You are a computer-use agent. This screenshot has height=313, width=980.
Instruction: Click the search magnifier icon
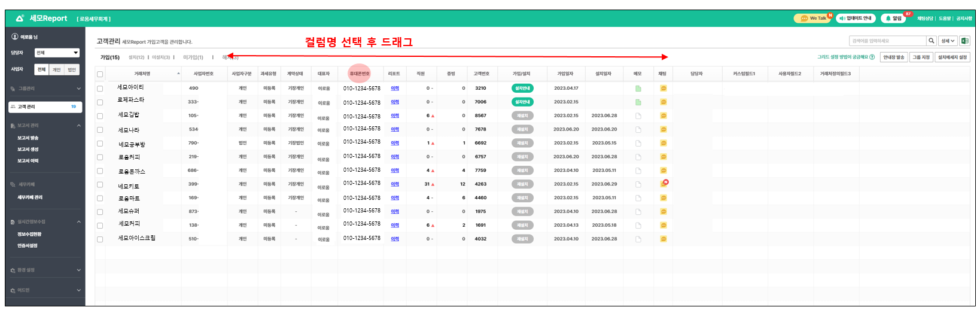click(931, 41)
